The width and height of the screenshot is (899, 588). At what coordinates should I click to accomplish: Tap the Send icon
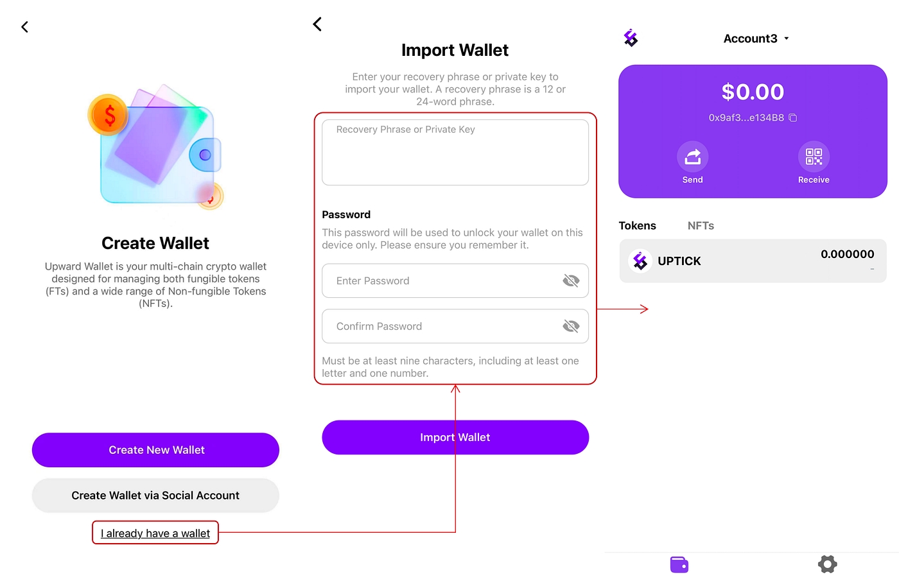coord(692,157)
